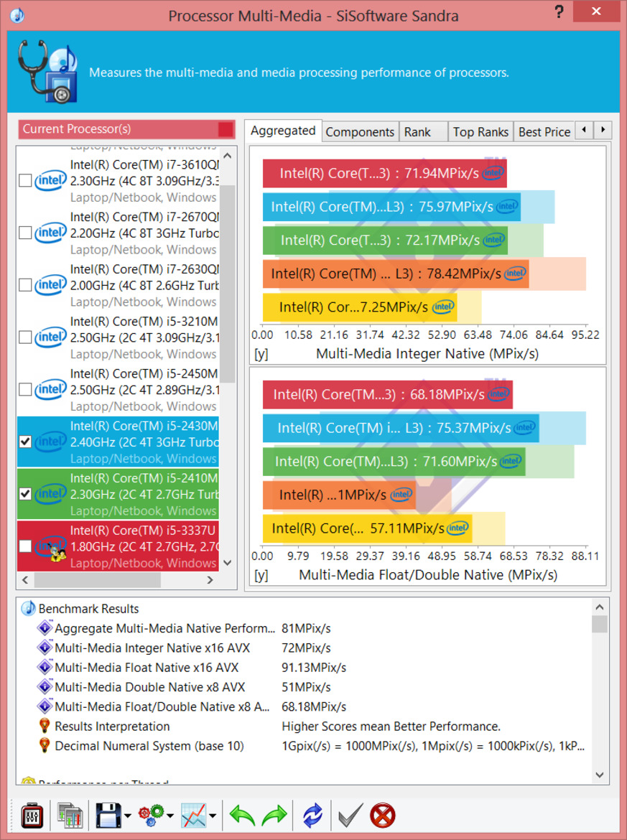Viewport: 627px width, 840px height.
Task: Select the Rank tab
Action: point(423,132)
